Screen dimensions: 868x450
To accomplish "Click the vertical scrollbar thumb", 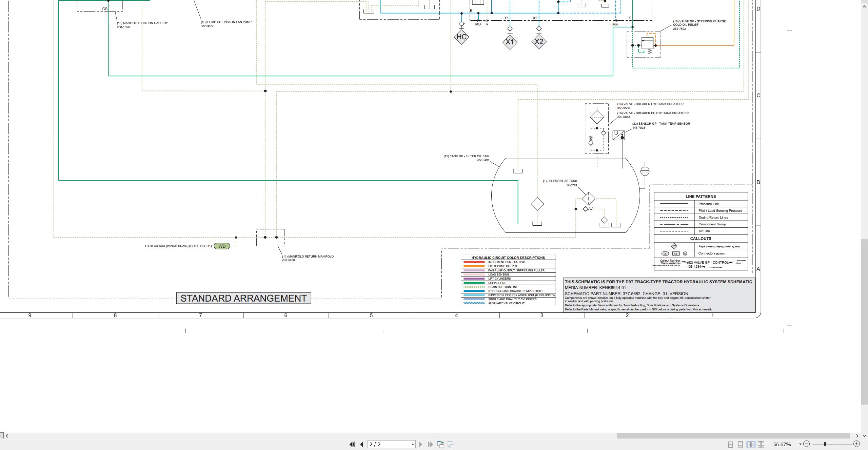I will tap(865, 322).
